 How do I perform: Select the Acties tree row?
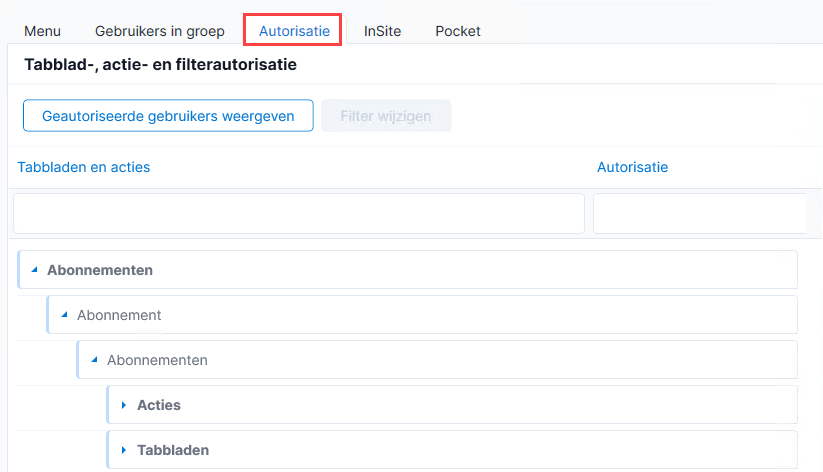(x=452, y=405)
